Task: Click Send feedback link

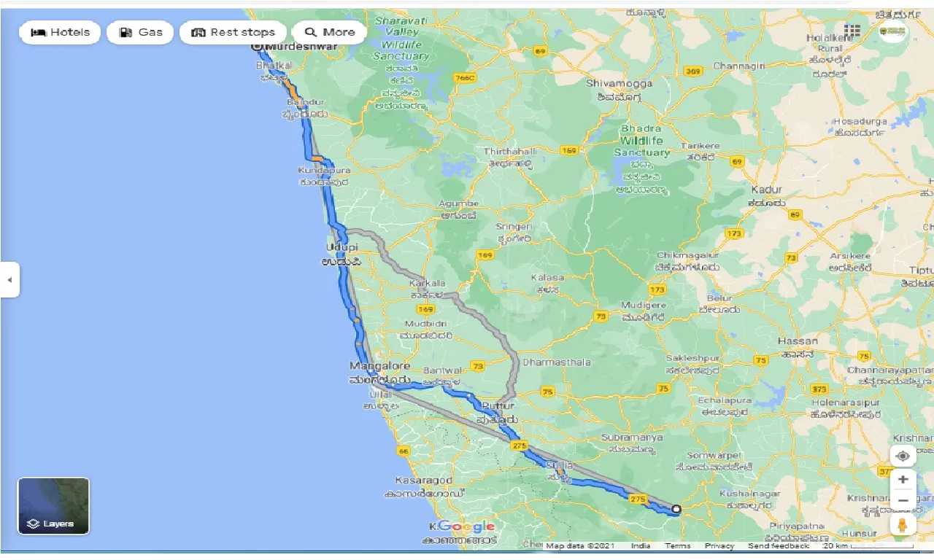Action: click(779, 545)
